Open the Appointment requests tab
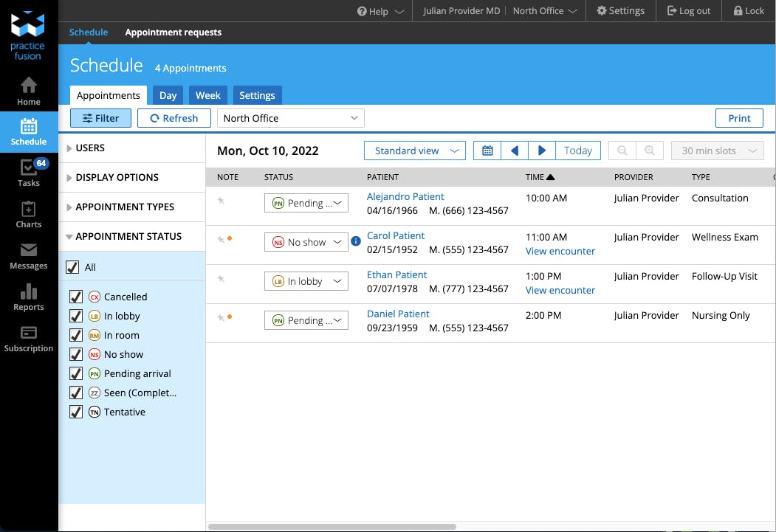Screen dimensions: 776x532 pyautogui.click(x=173, y=32)
